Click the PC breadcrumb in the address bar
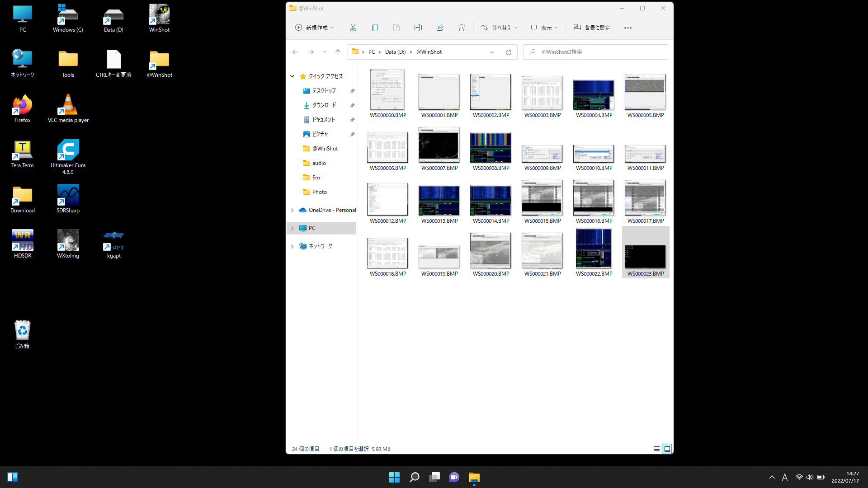 coord(372,52)
